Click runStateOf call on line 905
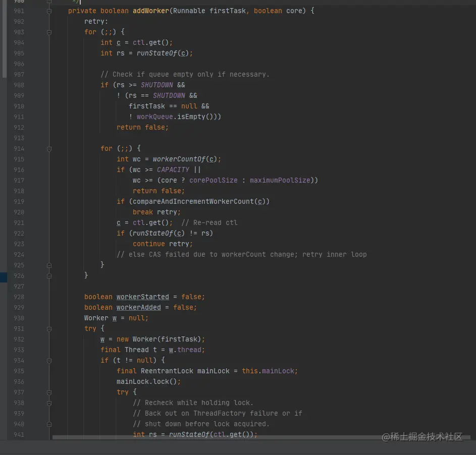Viewport: 476px width, 455px height. coord(165,53)
